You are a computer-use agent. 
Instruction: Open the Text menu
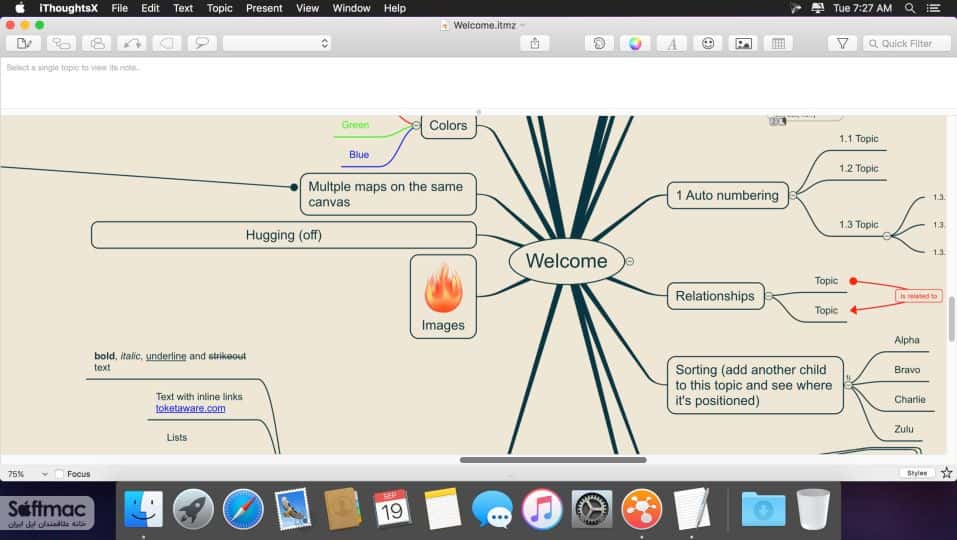(x=183, y=8)
